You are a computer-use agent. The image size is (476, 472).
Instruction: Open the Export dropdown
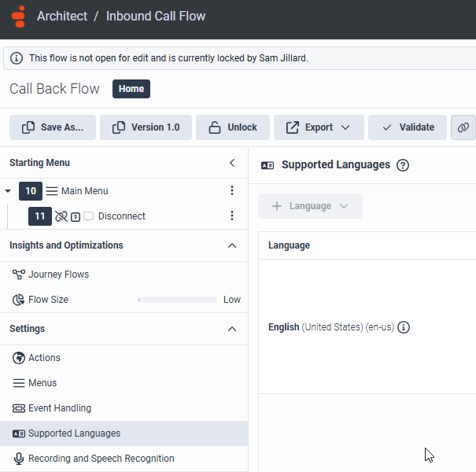point(319,127)
